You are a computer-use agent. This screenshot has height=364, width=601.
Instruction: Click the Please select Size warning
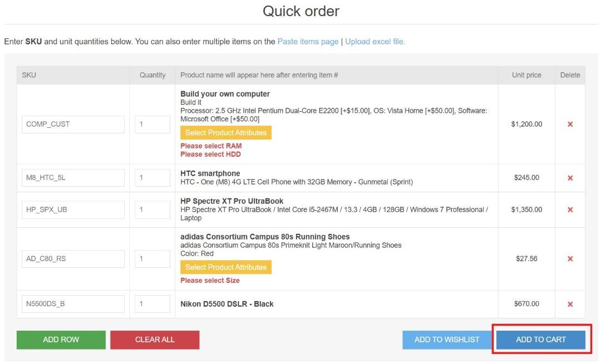pyautogui.click(x=210, y=281)
